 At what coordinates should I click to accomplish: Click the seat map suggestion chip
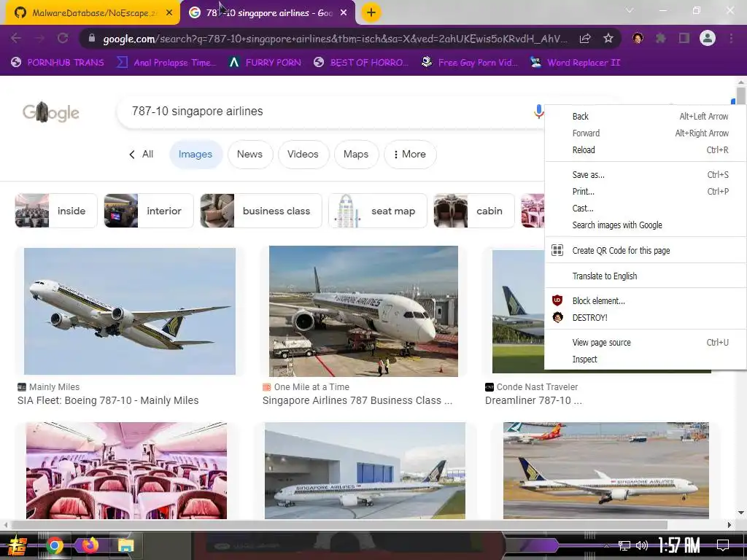(378, 211)
